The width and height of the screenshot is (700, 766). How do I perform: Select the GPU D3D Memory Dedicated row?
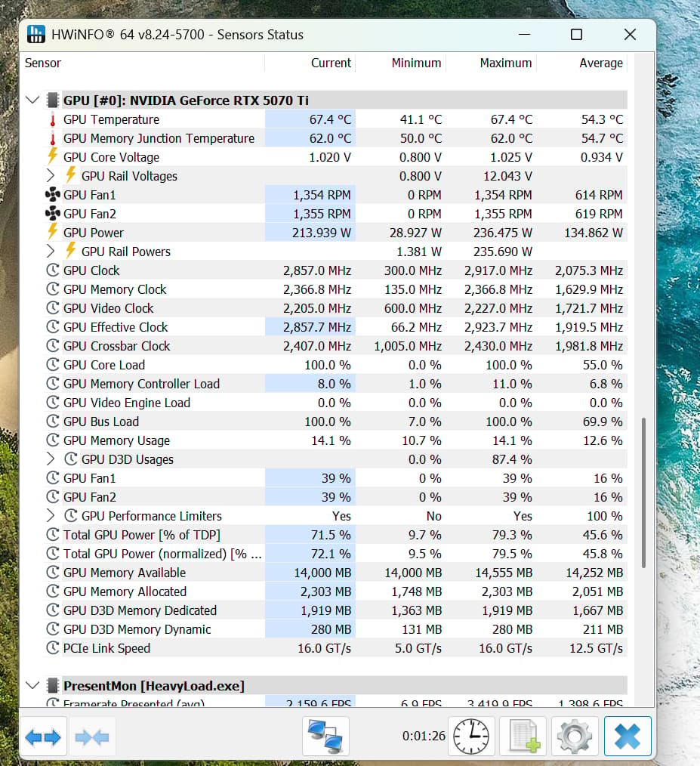click(x=335, y=610)
